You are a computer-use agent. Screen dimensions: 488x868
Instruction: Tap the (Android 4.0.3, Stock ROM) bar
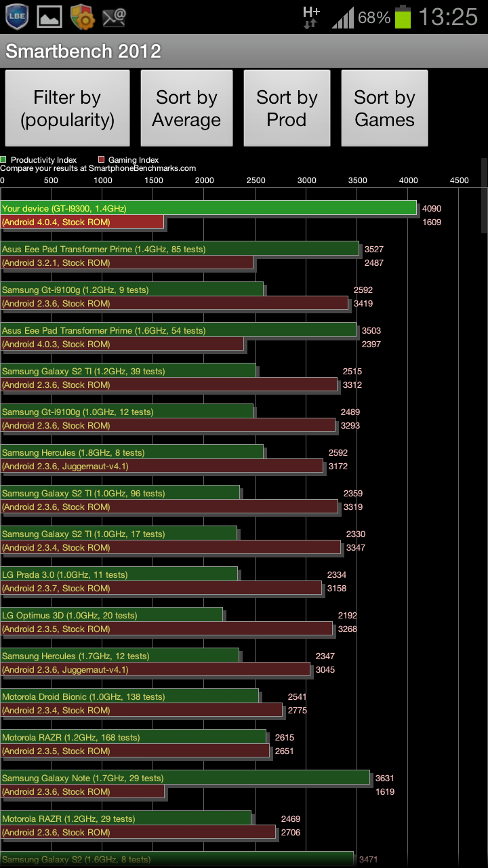[x=122, y=344]
